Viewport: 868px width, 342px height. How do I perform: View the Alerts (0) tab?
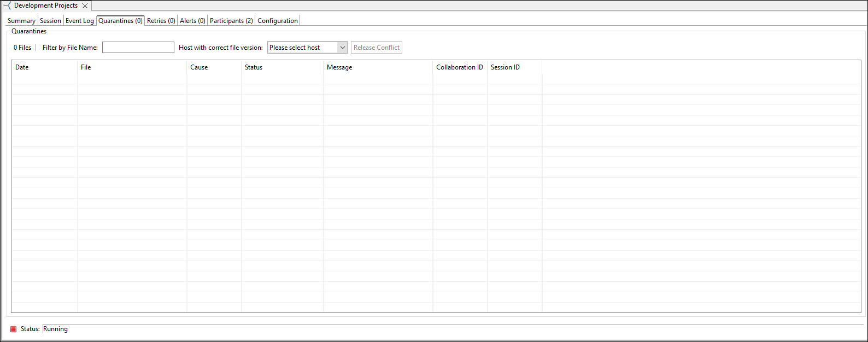(192, 21)
